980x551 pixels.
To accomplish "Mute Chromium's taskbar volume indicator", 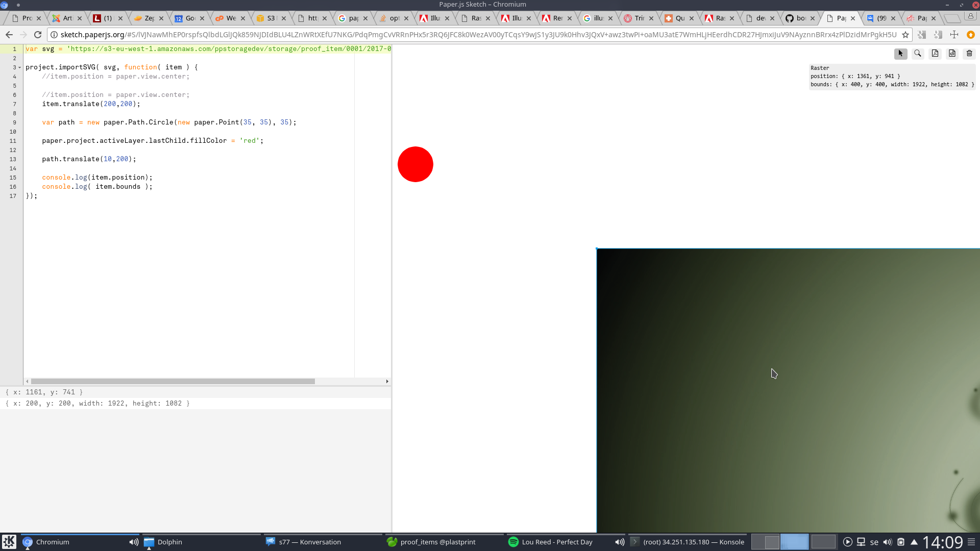I will [x=133, y=542].
